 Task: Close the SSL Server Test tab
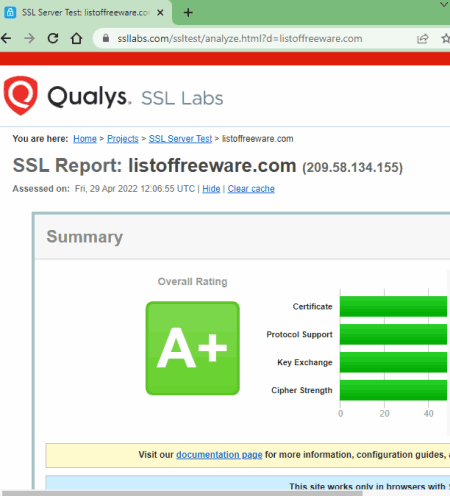point(160,13)
